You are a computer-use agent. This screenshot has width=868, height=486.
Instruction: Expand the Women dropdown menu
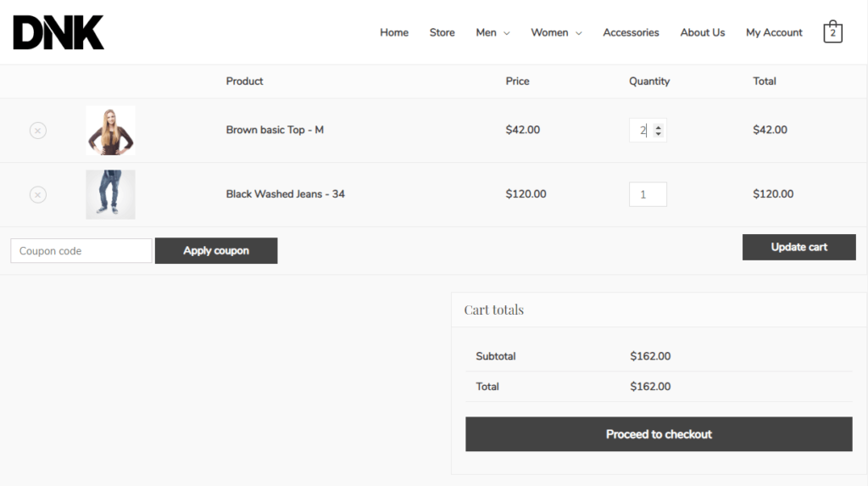click(556, 32)
